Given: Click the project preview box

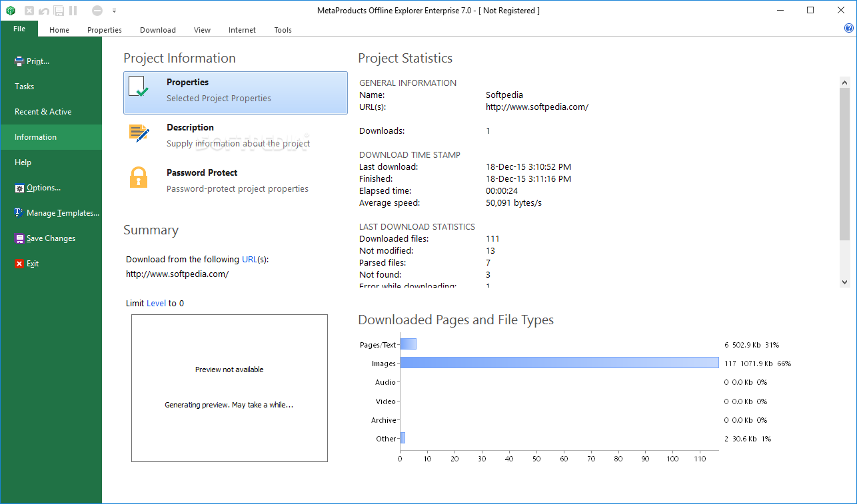Looking at the screenshot, I should point(229,388).
